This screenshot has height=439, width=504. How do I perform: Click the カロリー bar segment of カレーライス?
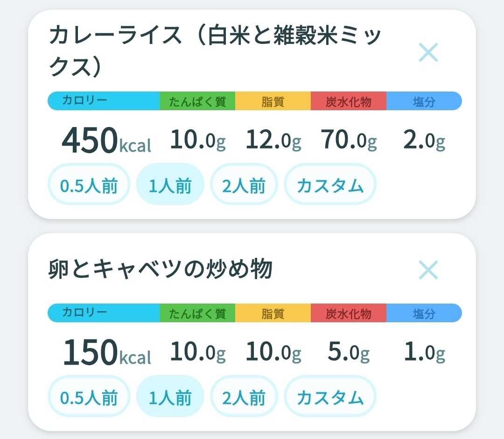[x=104, y=101]
